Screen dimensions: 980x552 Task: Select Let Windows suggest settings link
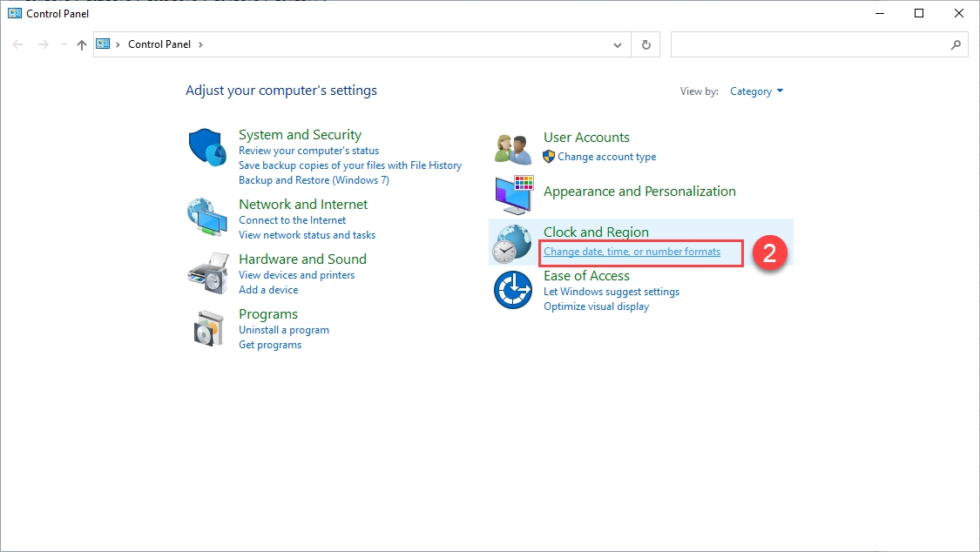click(612, 292)
